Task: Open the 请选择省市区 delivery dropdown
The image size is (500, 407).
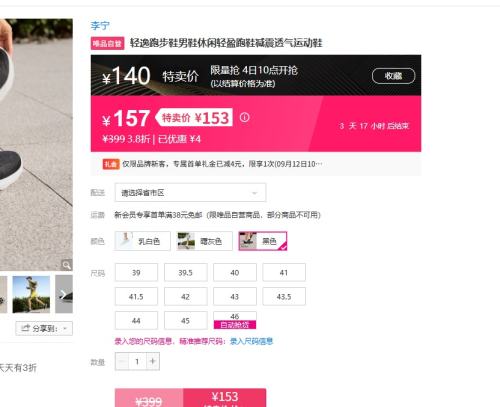Action: click(190, 193)
